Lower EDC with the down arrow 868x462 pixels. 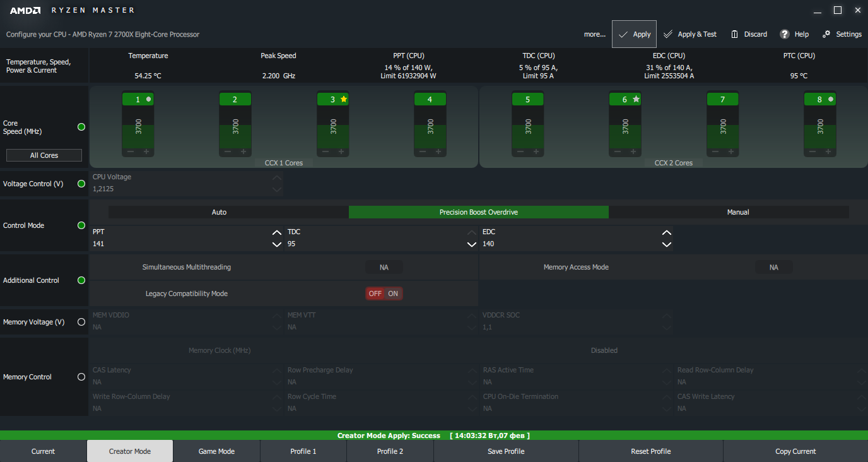(x=666, y=244)
